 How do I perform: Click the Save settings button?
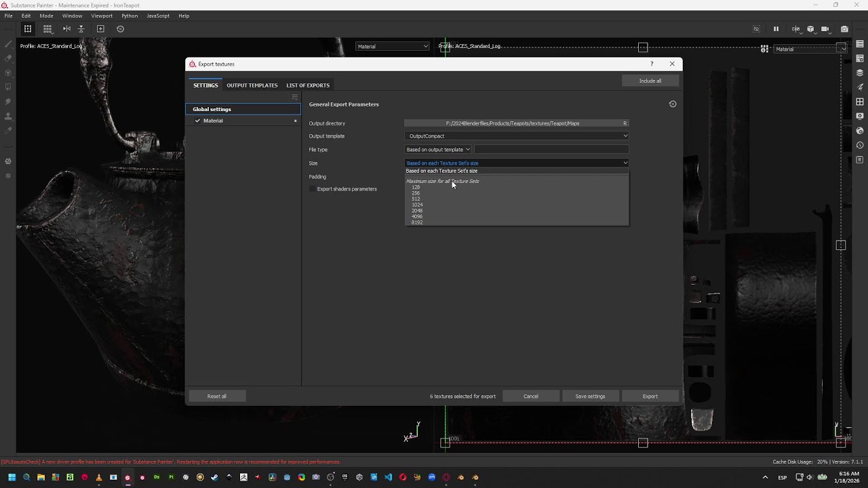coord(590,396)
